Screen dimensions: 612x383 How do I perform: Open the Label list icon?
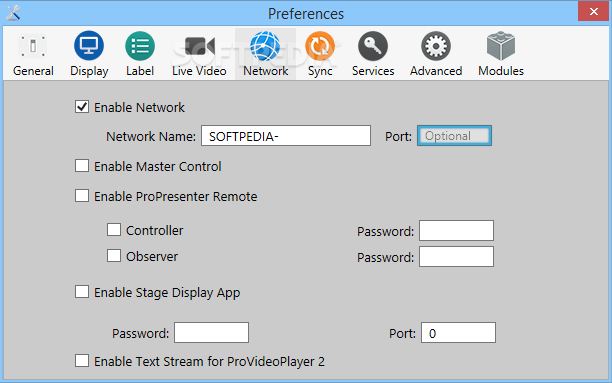coord(140,46)
